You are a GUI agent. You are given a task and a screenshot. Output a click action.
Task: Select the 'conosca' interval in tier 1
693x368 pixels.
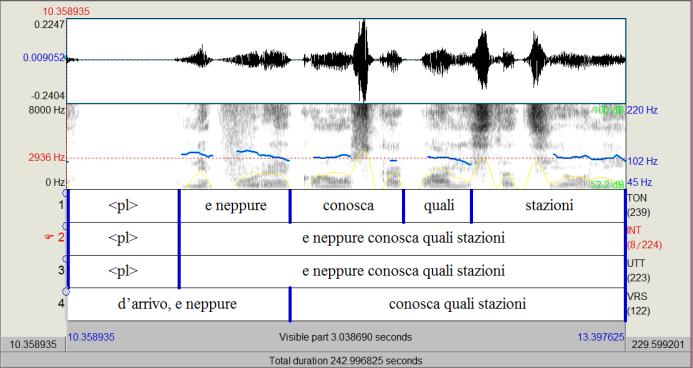347,206
